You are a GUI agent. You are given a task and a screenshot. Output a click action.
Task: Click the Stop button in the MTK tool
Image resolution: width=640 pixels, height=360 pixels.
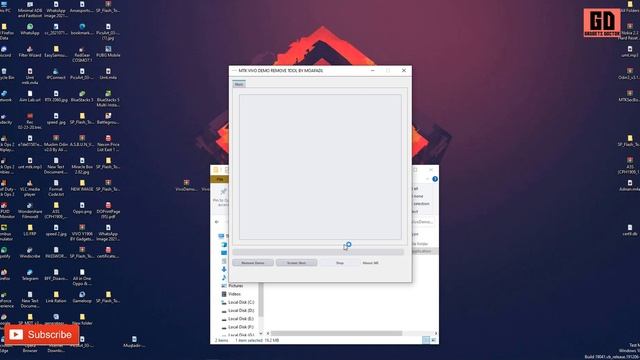(340, 263)
